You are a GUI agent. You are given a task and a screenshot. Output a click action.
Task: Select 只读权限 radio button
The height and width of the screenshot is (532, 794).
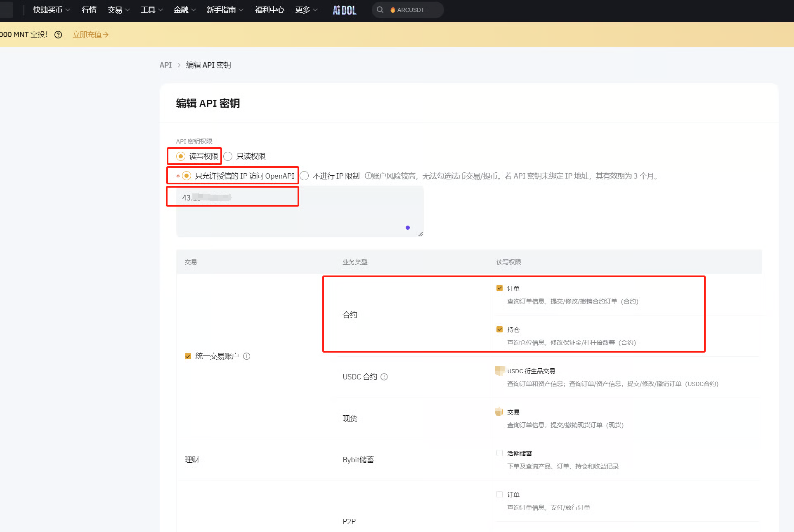tap(228, 156)
